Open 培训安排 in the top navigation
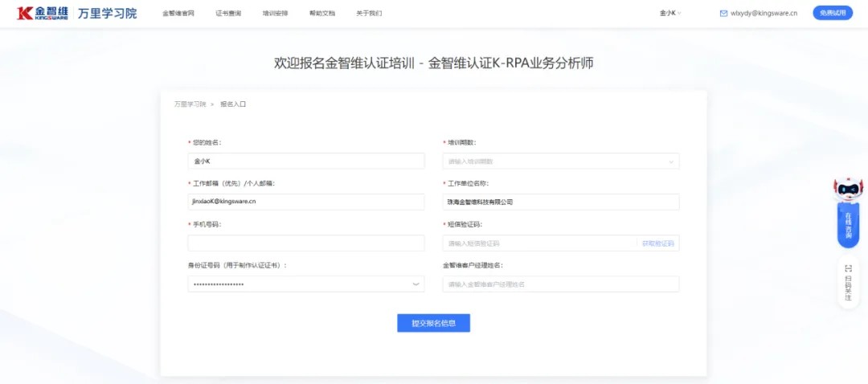Screen dimensions: 868x384 [x=275, y=14]
